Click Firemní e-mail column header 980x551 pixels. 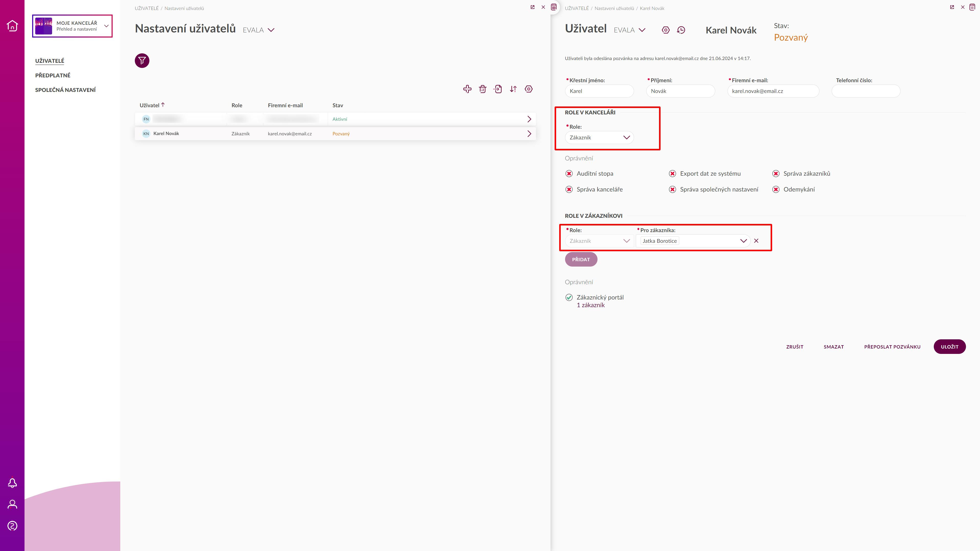click(x=285, y=105)
